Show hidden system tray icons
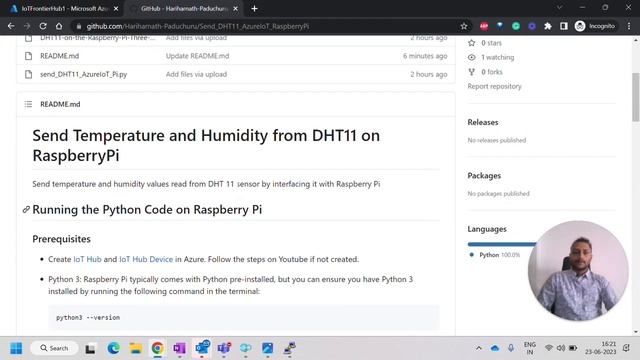This screenshot has height=360, width=640. coord(479,348)
